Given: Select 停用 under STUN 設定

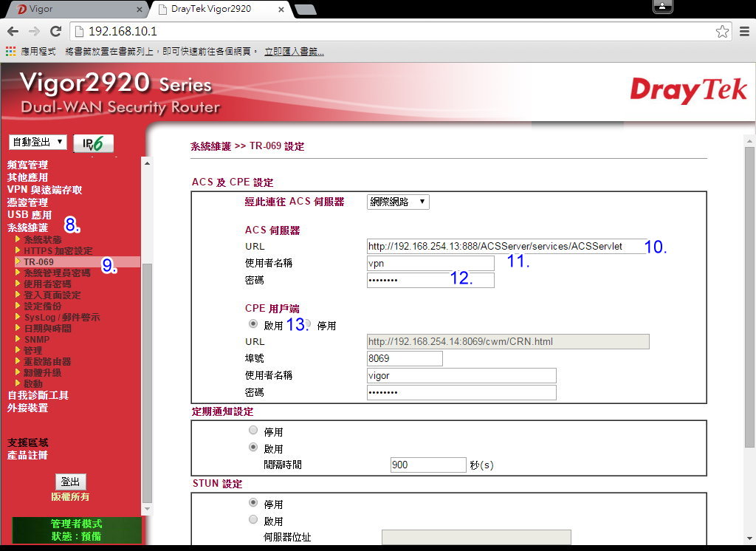Looking at the screenshot, I should pos(253,502).
